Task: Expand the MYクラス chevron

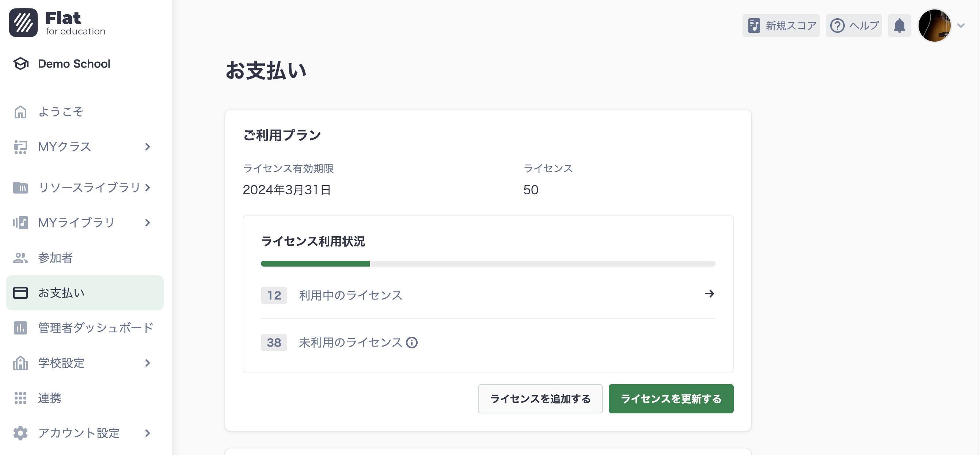Action: click(x=148, y=147)
